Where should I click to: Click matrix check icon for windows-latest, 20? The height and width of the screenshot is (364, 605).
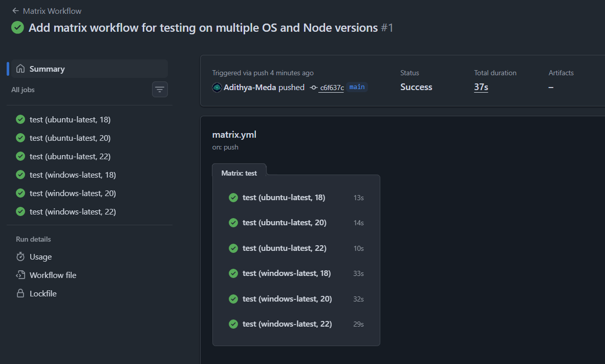coord(233,299)
